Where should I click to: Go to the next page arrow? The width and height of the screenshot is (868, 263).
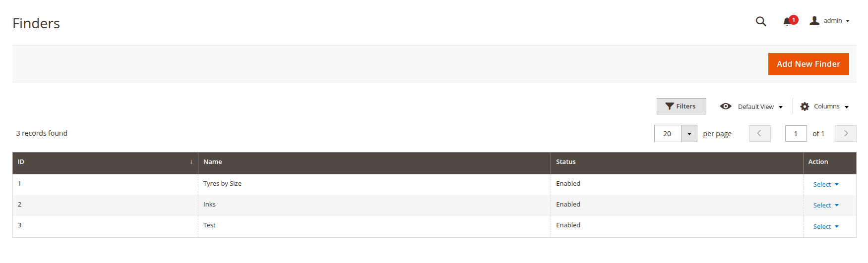(x=845, y=134)
